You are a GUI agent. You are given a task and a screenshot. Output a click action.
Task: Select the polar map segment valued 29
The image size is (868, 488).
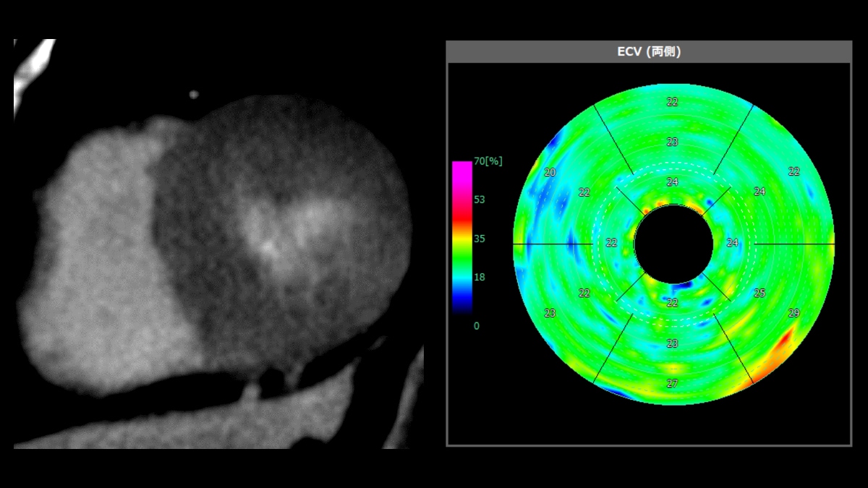pyautogui.click(x=794, y=313)
